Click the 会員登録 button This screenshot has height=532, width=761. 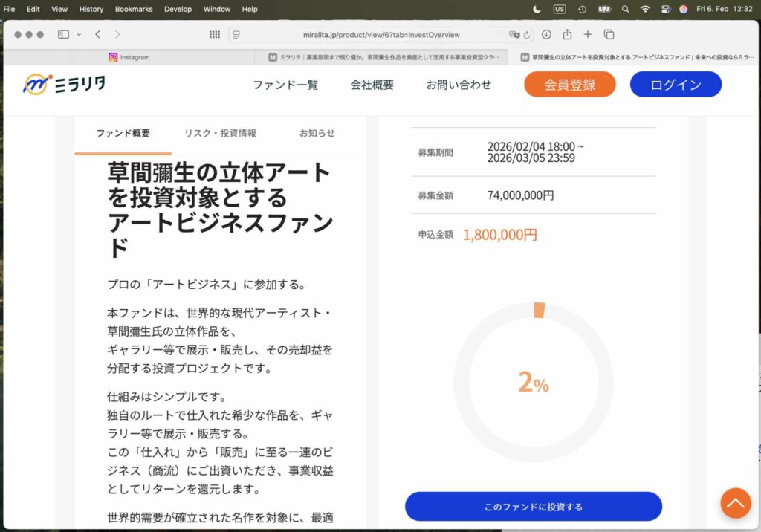tap(569, 85)
